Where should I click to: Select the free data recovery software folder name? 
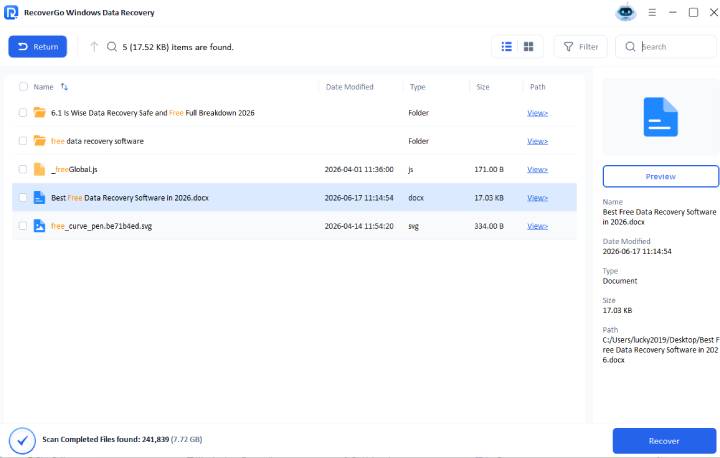tap(97, 141)
